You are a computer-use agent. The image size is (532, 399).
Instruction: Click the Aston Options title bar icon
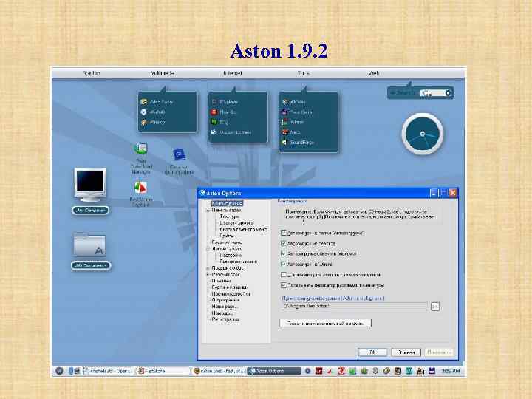tap(202, 193)
